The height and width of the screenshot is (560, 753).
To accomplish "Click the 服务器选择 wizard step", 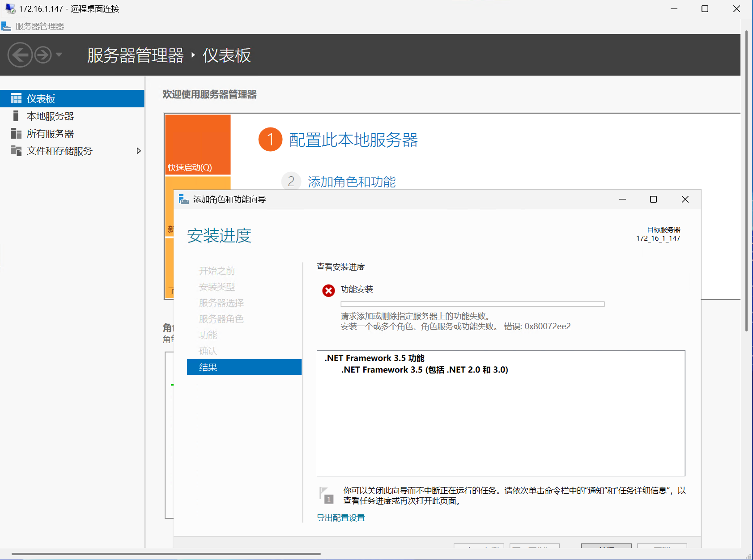I will [x=221, y=303].
